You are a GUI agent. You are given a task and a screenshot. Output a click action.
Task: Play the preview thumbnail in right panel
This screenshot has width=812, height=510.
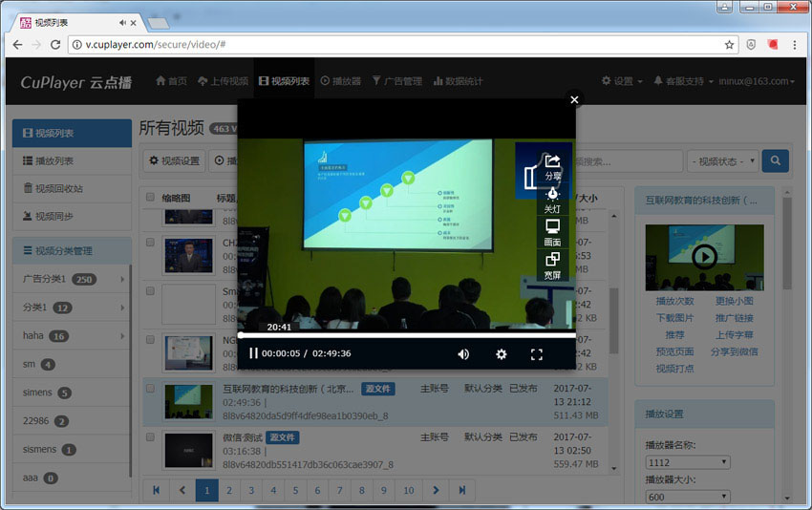[x=704, y=257]
